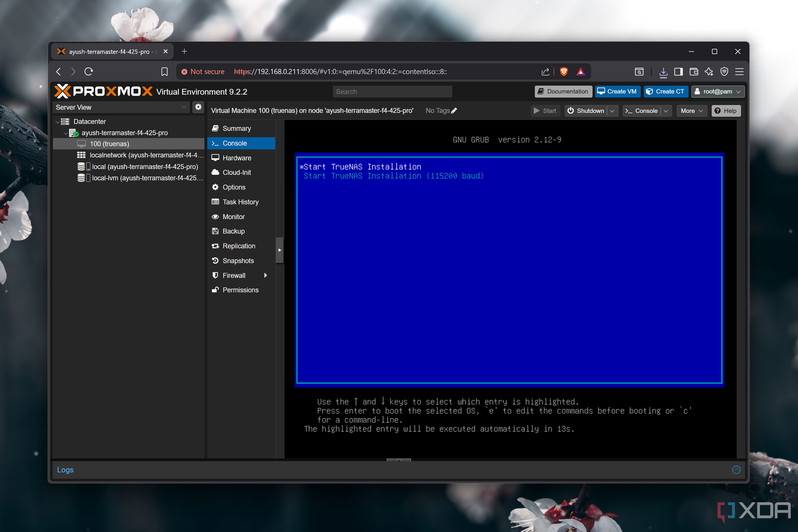Open the root@pam user dropdown
Screen dimensions: 798x532
718,91
